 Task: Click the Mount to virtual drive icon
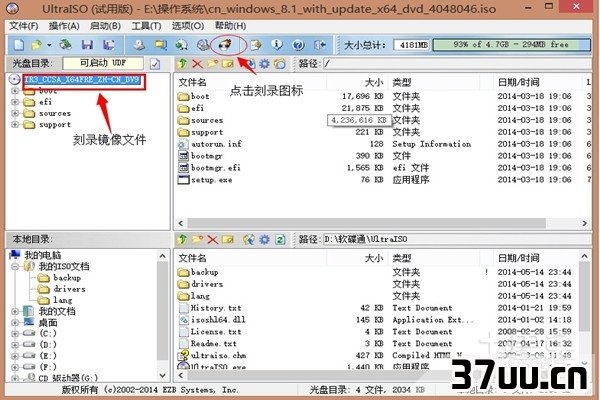[x=203, y=45]
